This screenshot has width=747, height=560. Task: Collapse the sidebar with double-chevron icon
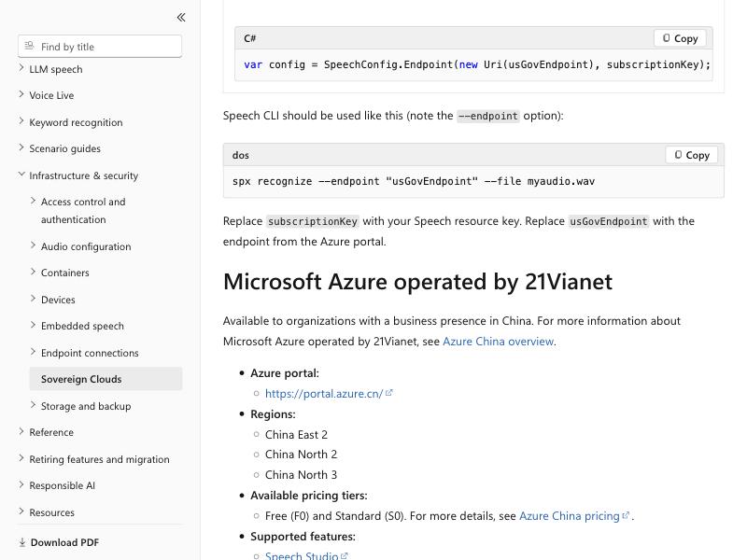pyautogui.click(x=181, y=18)
